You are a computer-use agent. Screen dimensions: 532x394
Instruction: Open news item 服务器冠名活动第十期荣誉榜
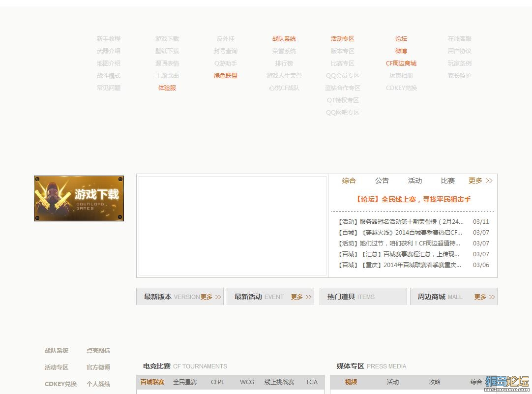tap(400, 222)
